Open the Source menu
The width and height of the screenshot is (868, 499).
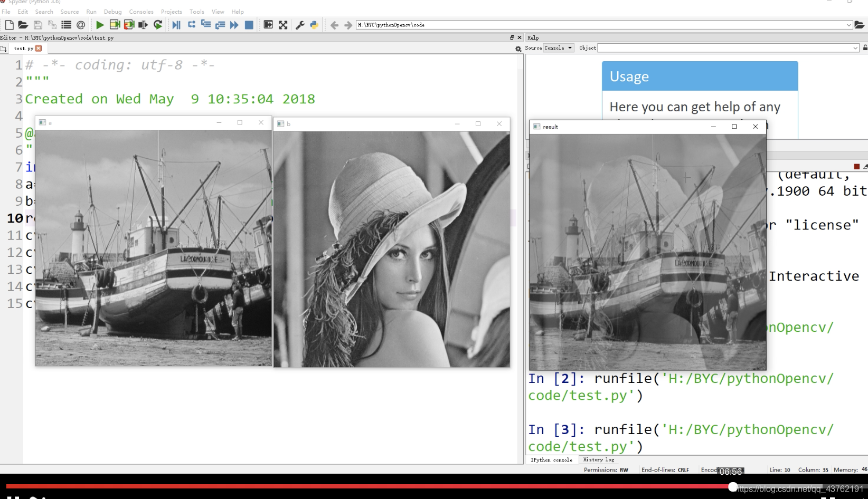[70, 12]
